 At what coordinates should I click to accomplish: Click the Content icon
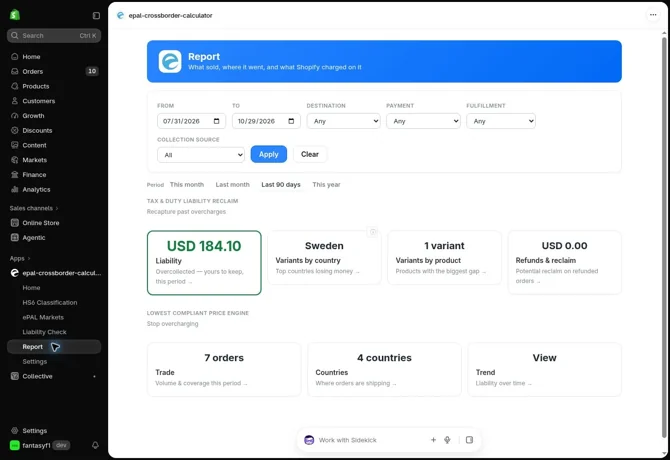point(15,145)
